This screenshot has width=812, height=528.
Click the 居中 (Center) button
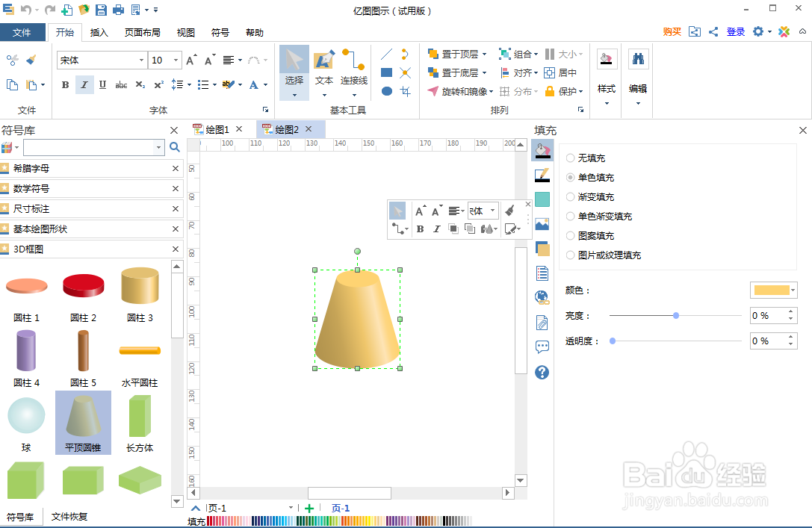point(561,72)
